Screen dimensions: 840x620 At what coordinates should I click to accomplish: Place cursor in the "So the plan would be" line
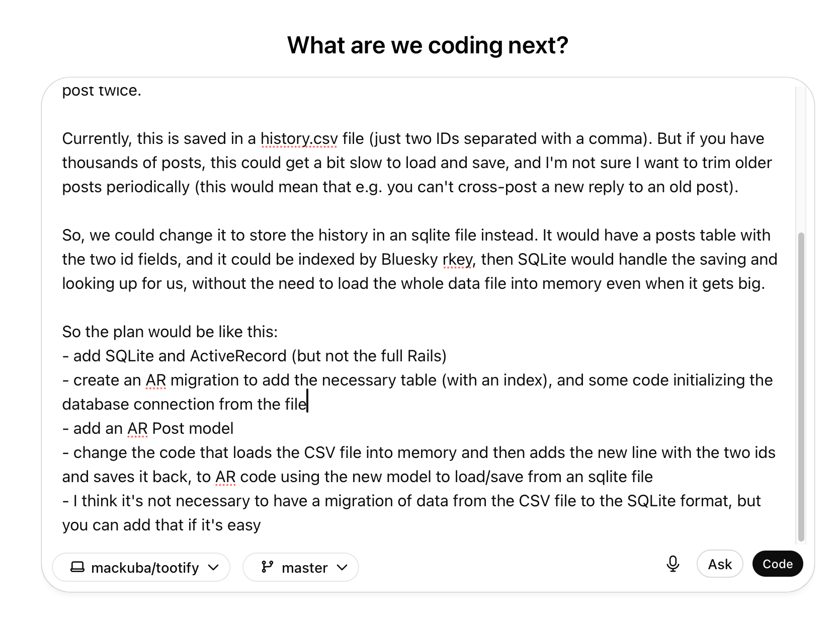pyautogui.click(x=170, y=332)
